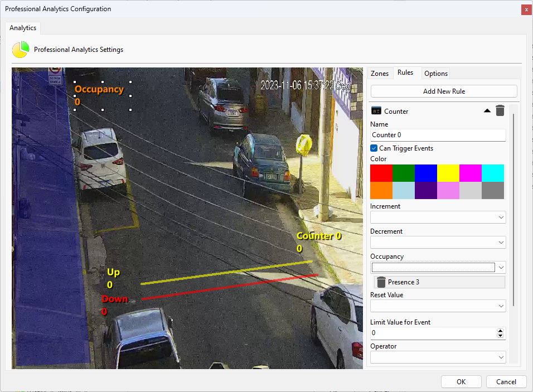The height and width of the screenshot is (392, 533).
Task: Open the Options tab
Action: coord(436,74)
